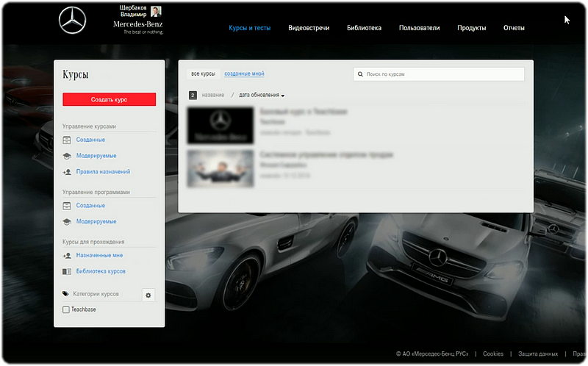Open the user avatar photo in header

pyautogui.click(x=156, y=11)
